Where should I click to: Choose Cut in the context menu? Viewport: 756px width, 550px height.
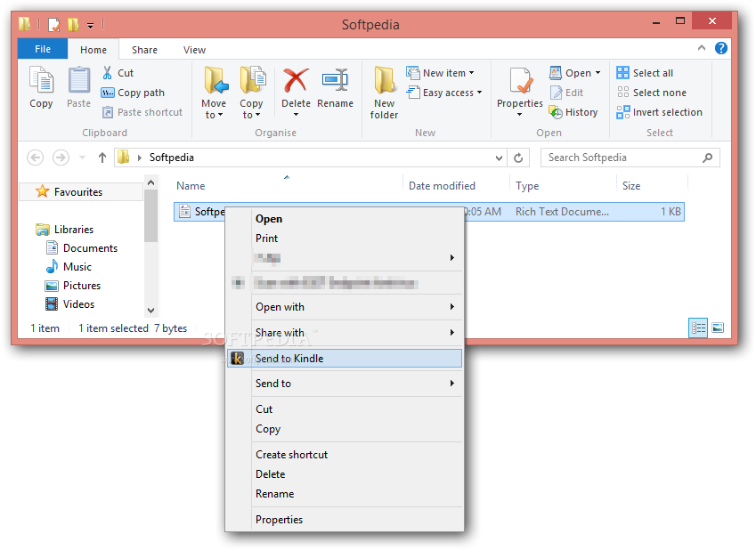pyautogui.click(x=345, y=409)
